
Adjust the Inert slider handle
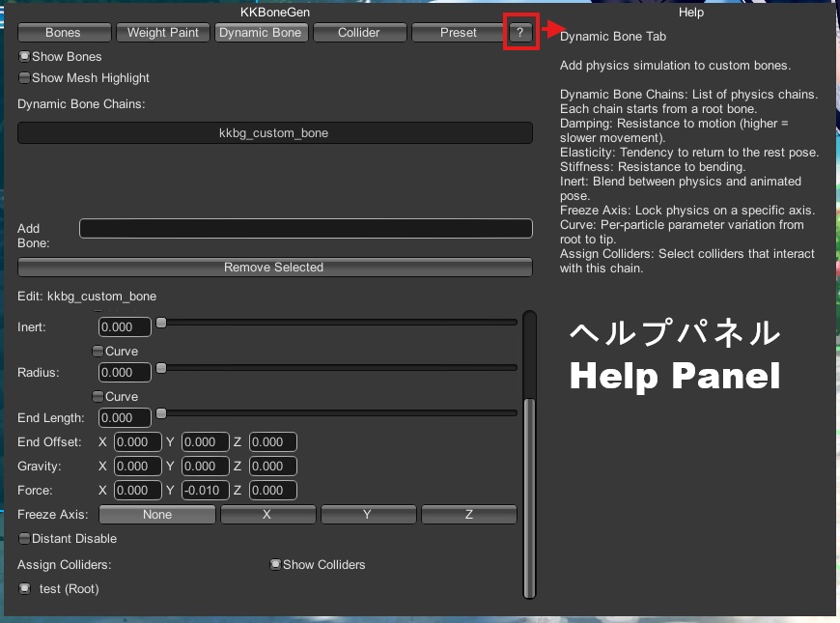[x=161, y=323]
